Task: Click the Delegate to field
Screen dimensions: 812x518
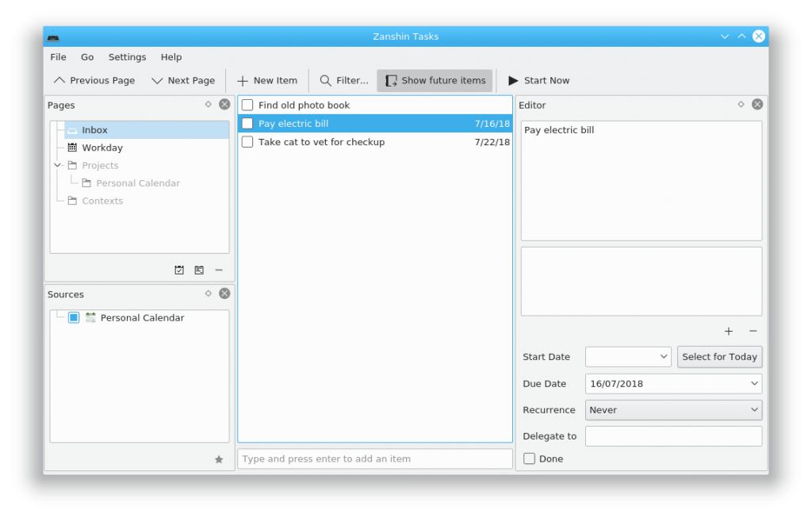Action: tap(673, 436)
